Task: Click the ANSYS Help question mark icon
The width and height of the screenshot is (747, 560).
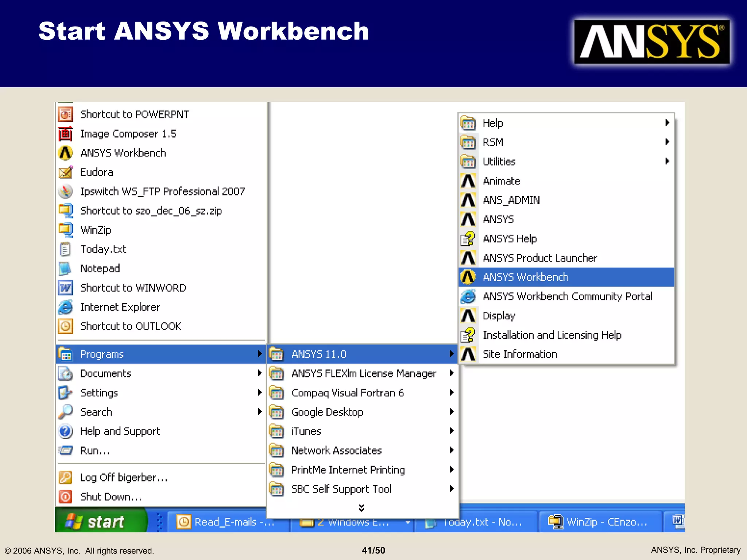Action: 468,239
